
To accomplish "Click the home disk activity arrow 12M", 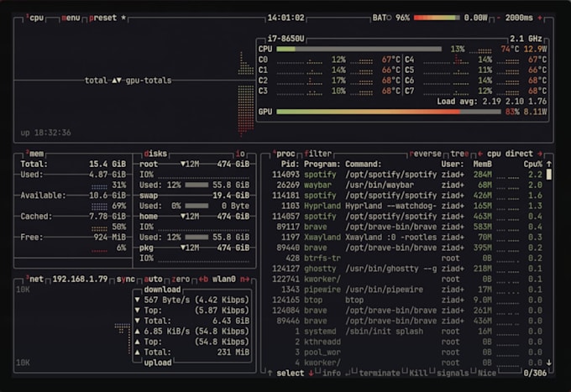I will point(190,217).
